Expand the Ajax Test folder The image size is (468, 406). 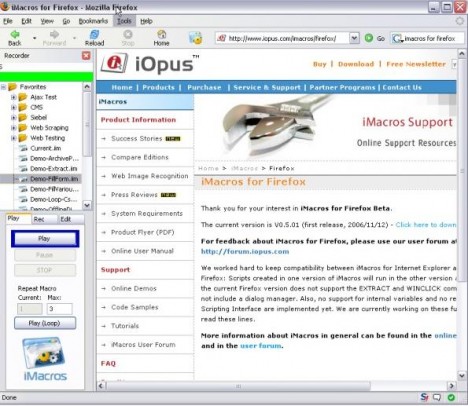13,97
